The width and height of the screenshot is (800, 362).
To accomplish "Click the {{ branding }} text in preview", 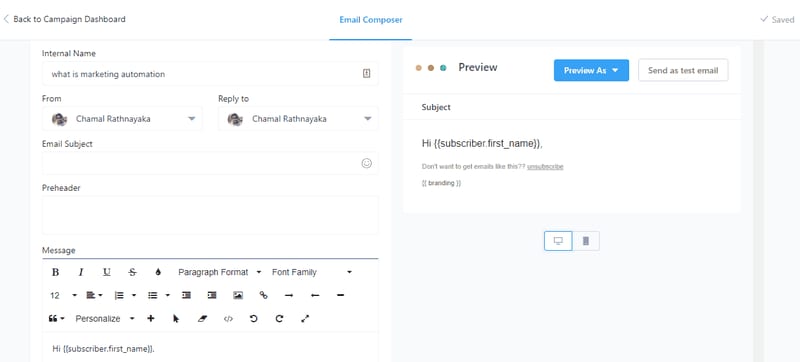I will click(x=441, y=183).
